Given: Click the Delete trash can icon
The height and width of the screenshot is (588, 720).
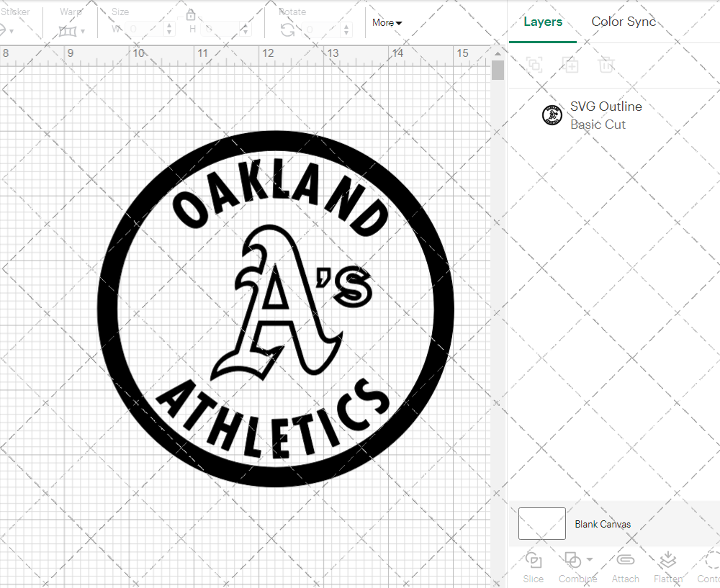Looking at the screenshot, I should pos(606,65).
